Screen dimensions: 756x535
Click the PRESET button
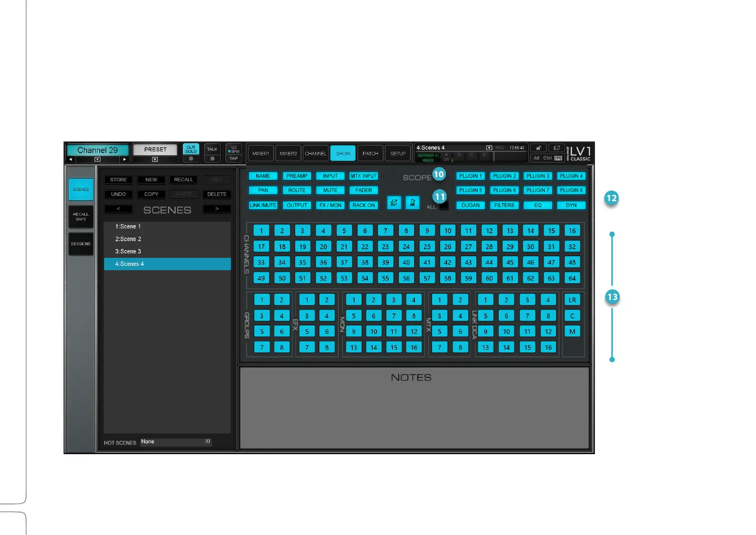point(155,150)
